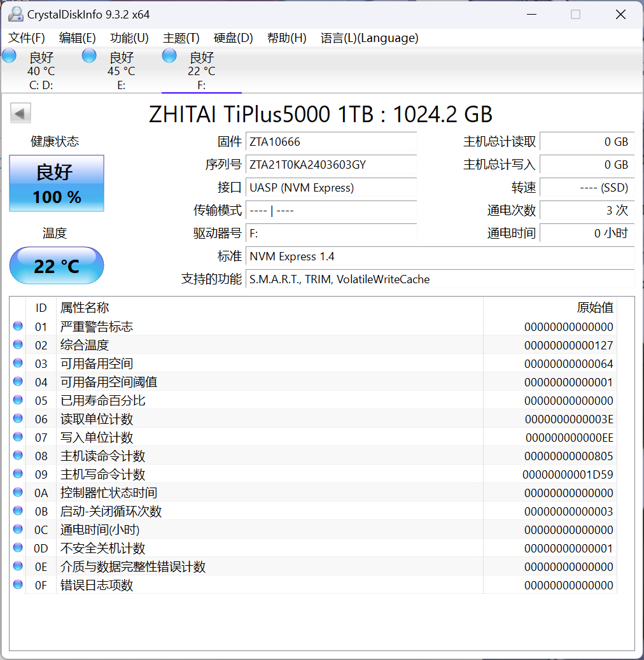The width and height of the screenshot is (644, 660).
Task: Open the 硬盘(D) drive selection menu
Action: [233, 38]
